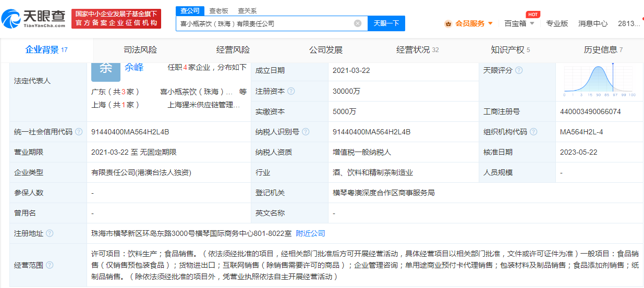Viewport: 644px width, 288px height.
Task: Open help icon next to 注册地址
Action: 50,233
